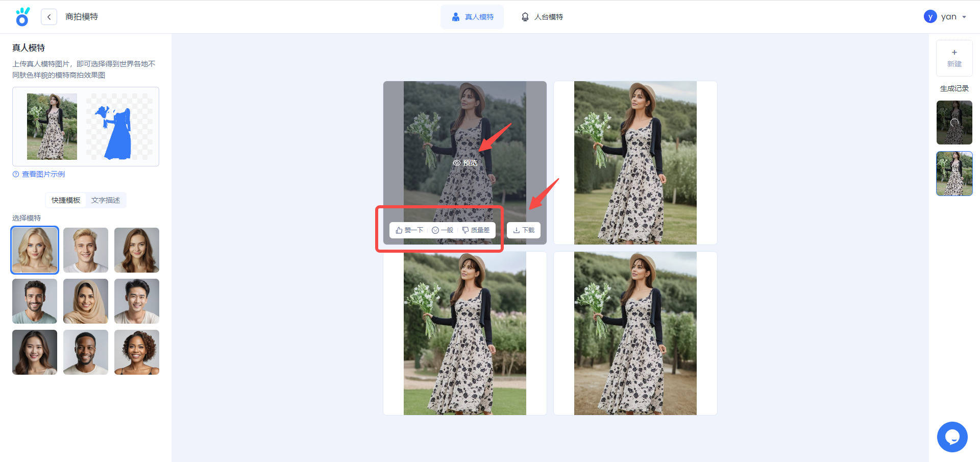
Task: Select the blond young man model
Action: click(86, 250)
